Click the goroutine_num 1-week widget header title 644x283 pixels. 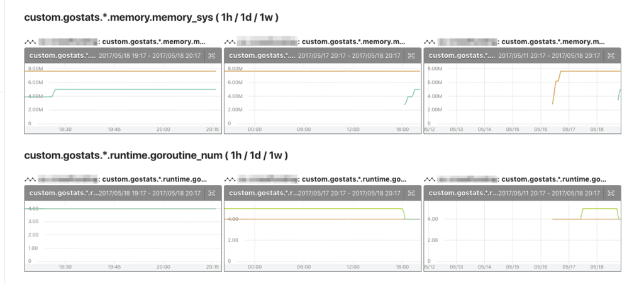tap(464, 193)
